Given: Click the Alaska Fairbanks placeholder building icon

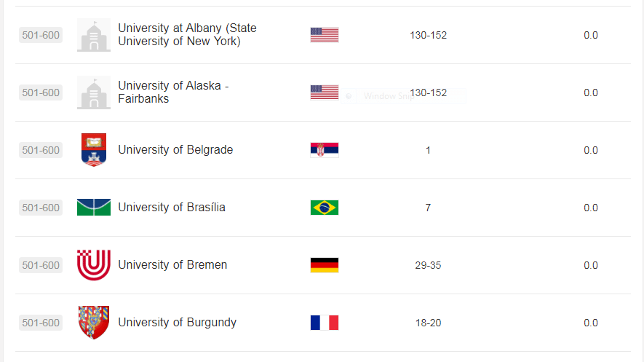Looking at the screenshot, I should tap(94, 93).
